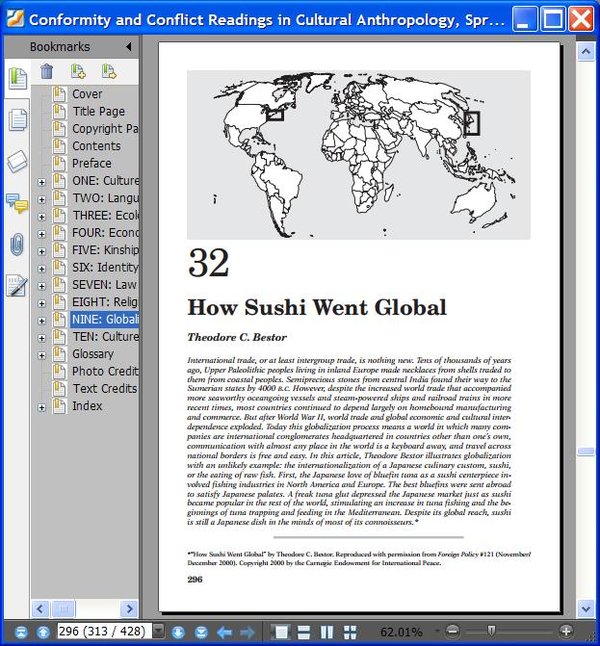Zoom in with plus button

click(566, 631)
